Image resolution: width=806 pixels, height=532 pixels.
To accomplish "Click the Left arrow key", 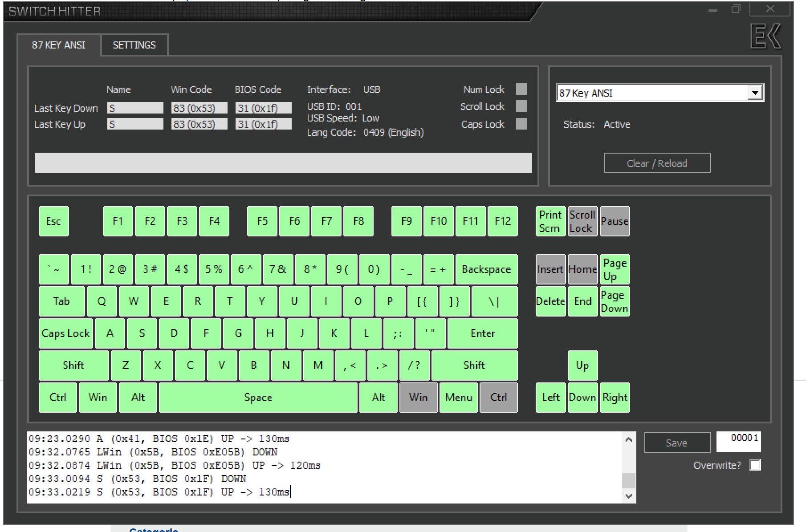I will point(551,398).
